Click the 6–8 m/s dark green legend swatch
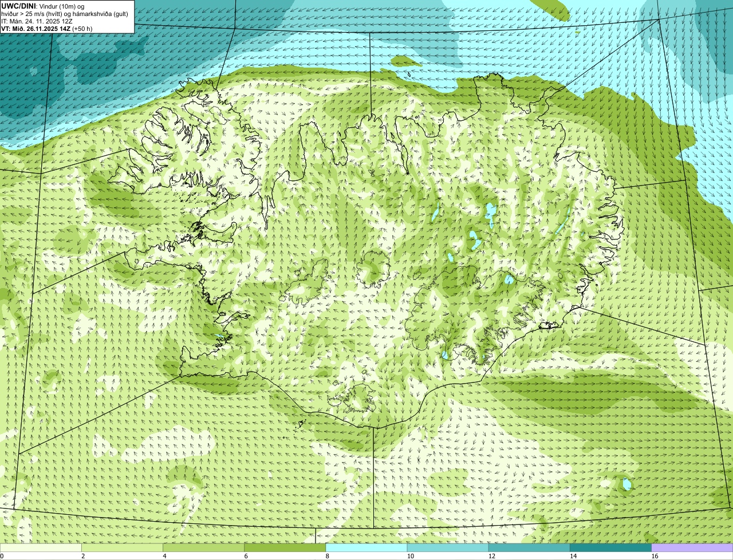The width and height of the screenshot is (733, 560). pyautogui.click(x=285, y=547)
